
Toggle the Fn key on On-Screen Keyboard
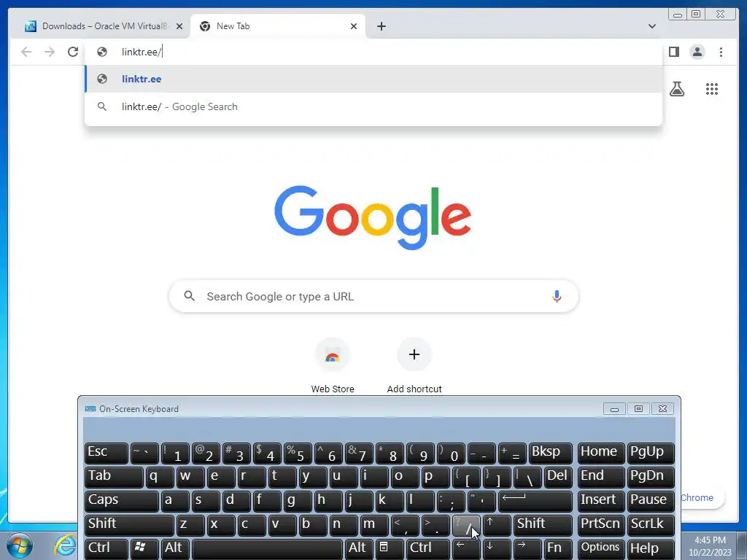(558, 549)
